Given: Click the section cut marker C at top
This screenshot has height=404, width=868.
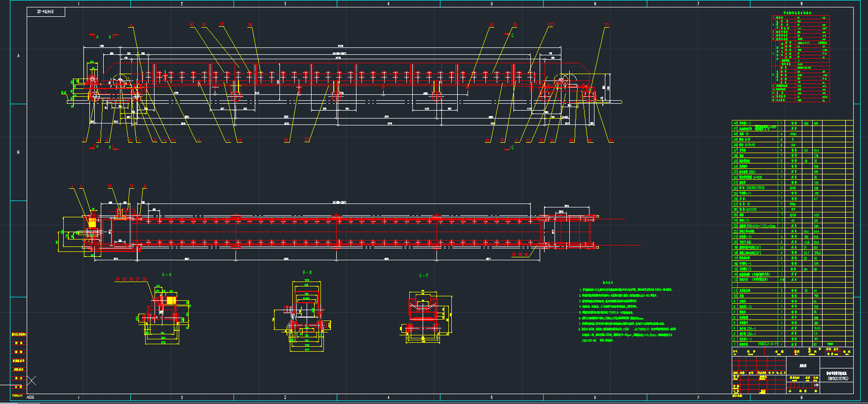Looking at the screenshot, I should pos(512,36).
